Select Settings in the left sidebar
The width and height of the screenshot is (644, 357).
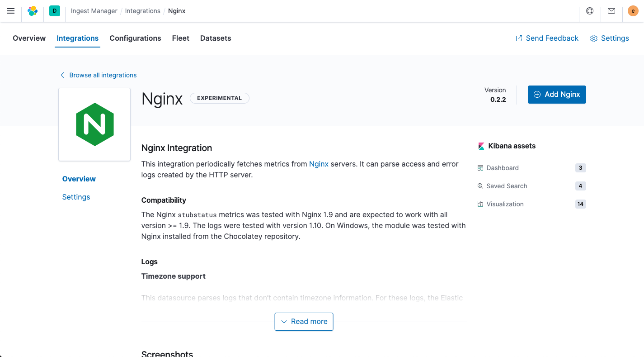[76, 197]
